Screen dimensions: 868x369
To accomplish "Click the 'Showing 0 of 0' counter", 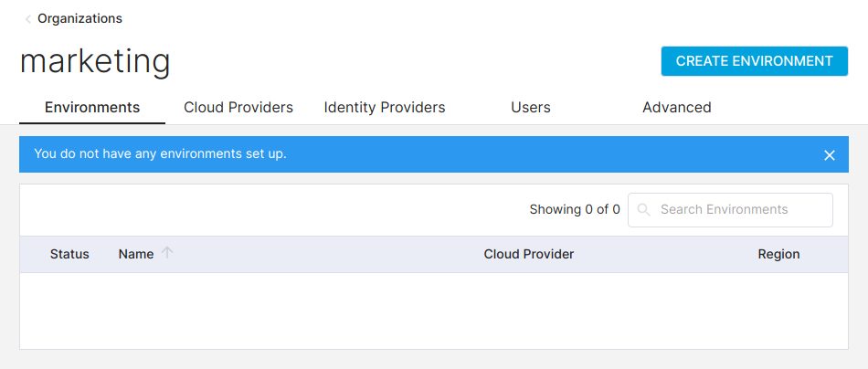I will pos(575,210).
